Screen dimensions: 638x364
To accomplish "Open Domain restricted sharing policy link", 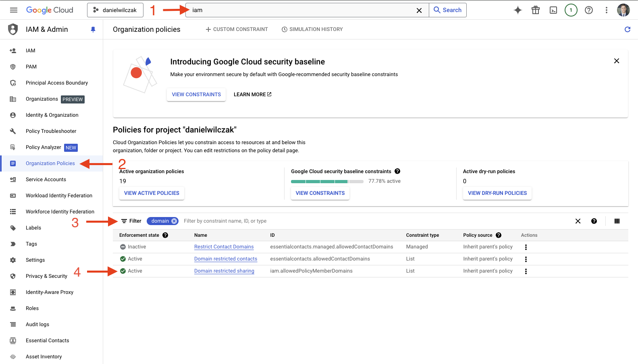I will 224,271.
